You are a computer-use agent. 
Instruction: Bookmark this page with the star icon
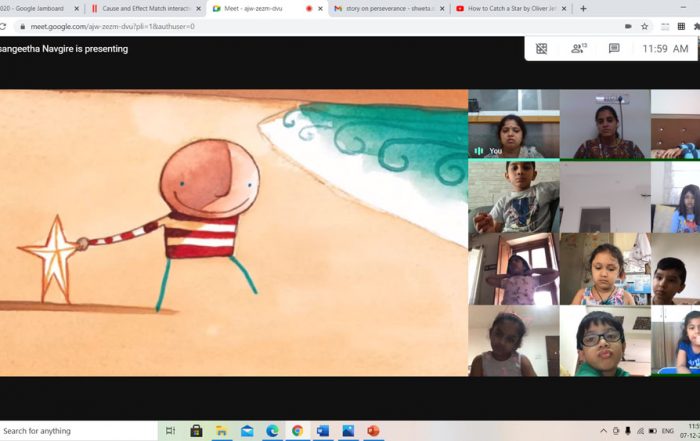point(645,26)
